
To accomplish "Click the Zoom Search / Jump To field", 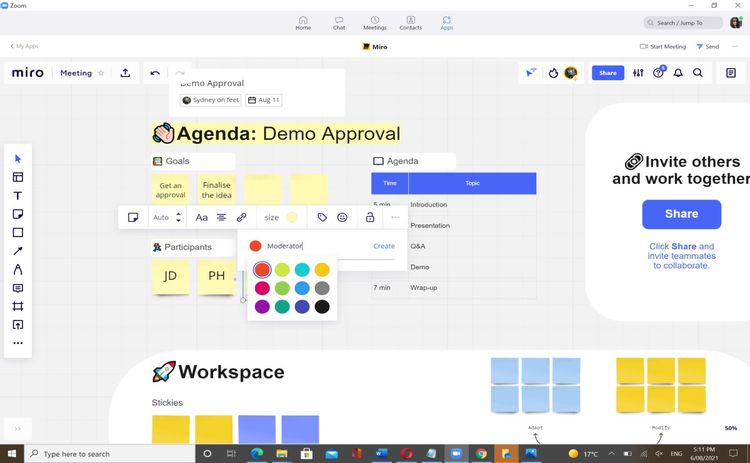I will [x=683, y=22].
